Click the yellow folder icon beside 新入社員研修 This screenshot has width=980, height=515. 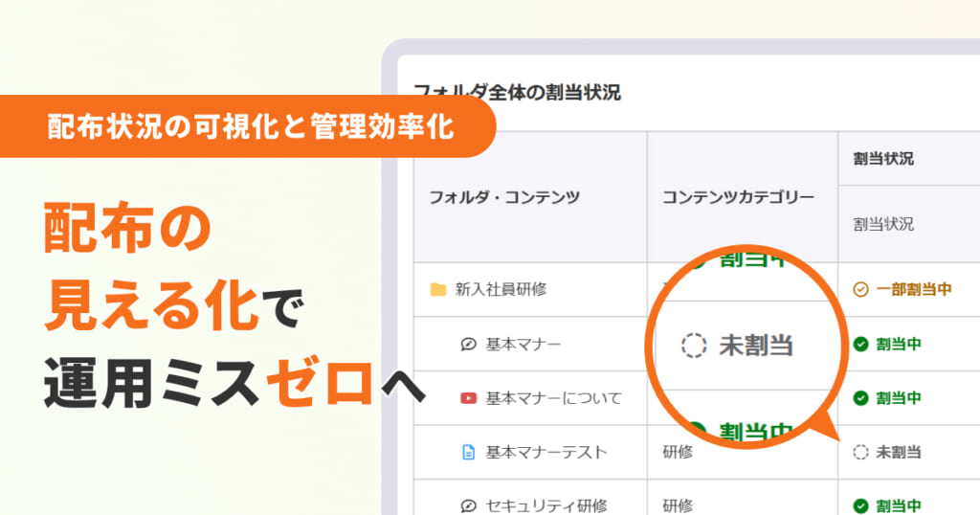coord(438,289)
